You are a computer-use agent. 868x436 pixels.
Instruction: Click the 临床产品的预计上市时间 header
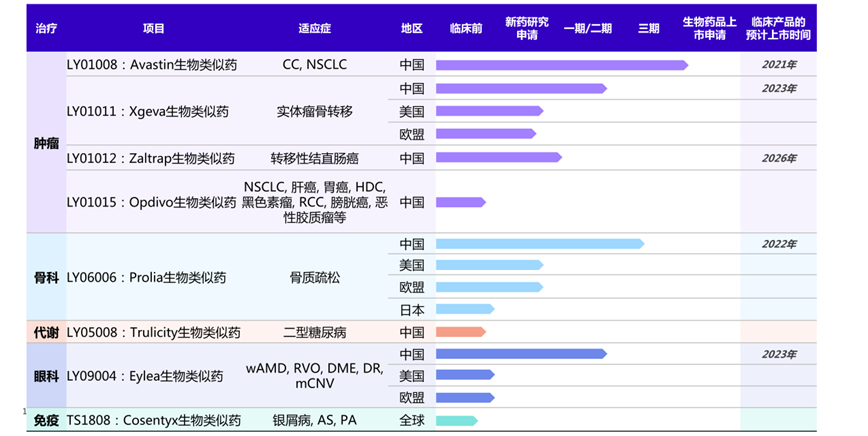click(778, 28)
